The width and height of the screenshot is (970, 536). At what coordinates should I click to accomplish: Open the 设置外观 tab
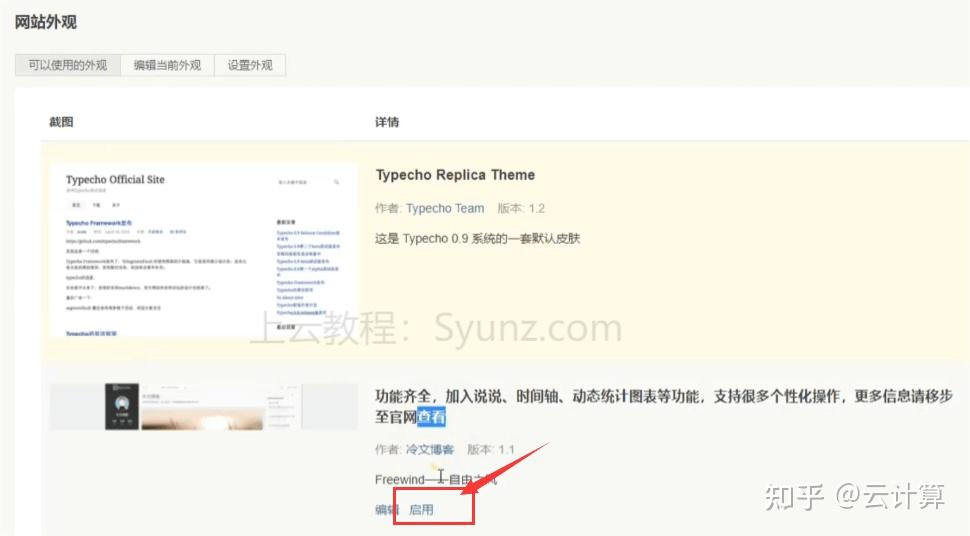click(250, 65)
